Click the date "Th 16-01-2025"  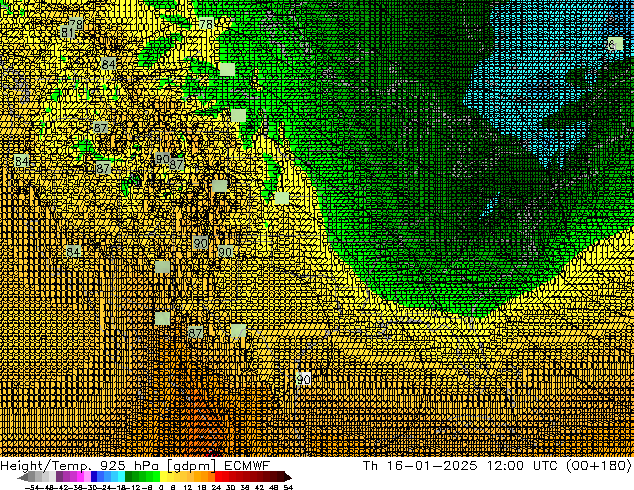(x=420, y=465)
